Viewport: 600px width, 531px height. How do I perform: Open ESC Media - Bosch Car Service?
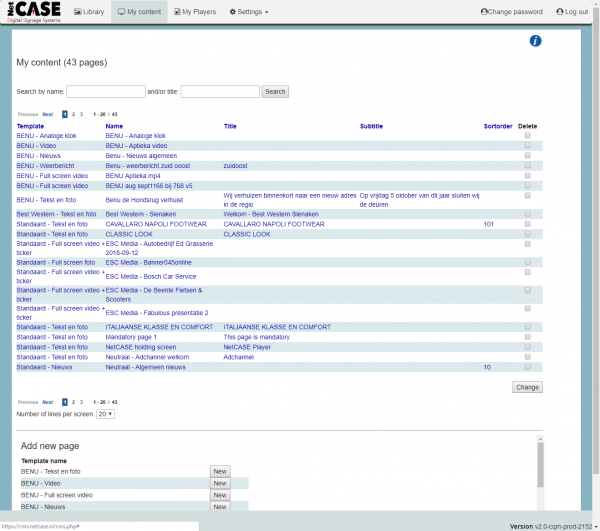151,277
